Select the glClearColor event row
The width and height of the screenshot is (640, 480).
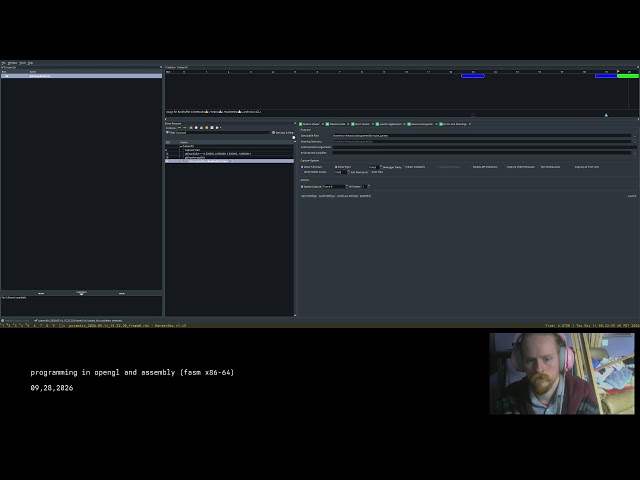point(229,153)
